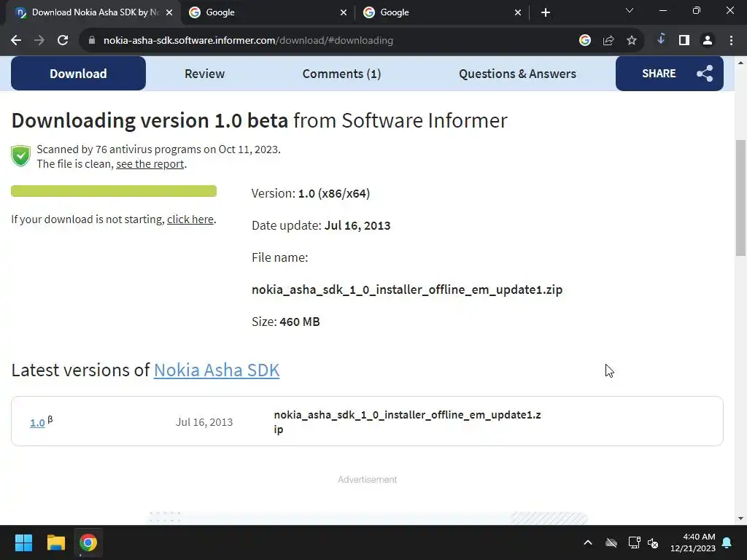
Task: Open the Nokia Asha SDK link
Action: pos(216,370)
